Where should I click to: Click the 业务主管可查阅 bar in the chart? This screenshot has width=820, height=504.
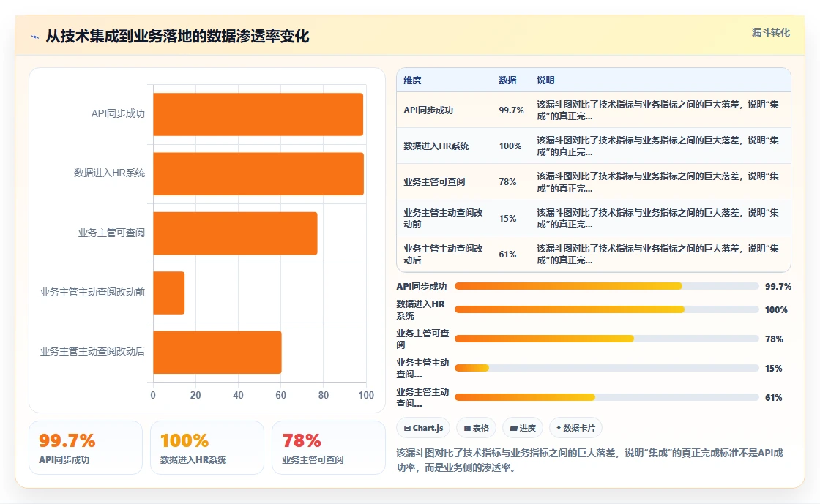pyautogui.click(x=235, y=233)
